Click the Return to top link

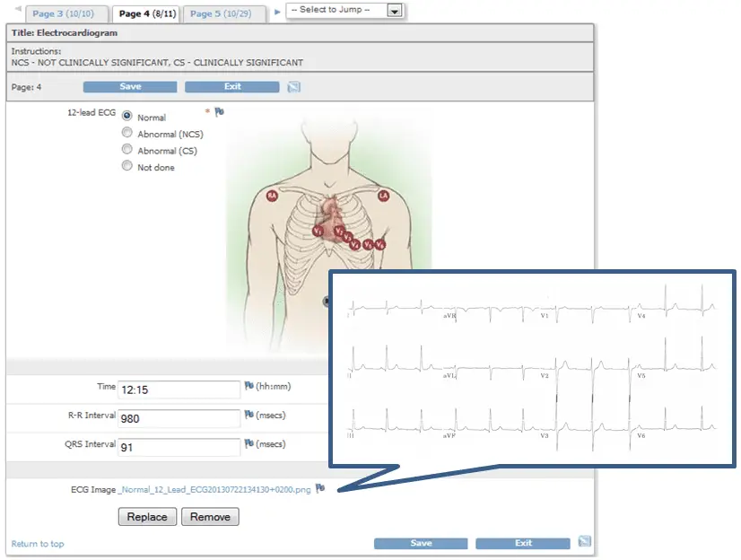coord(38,544)
